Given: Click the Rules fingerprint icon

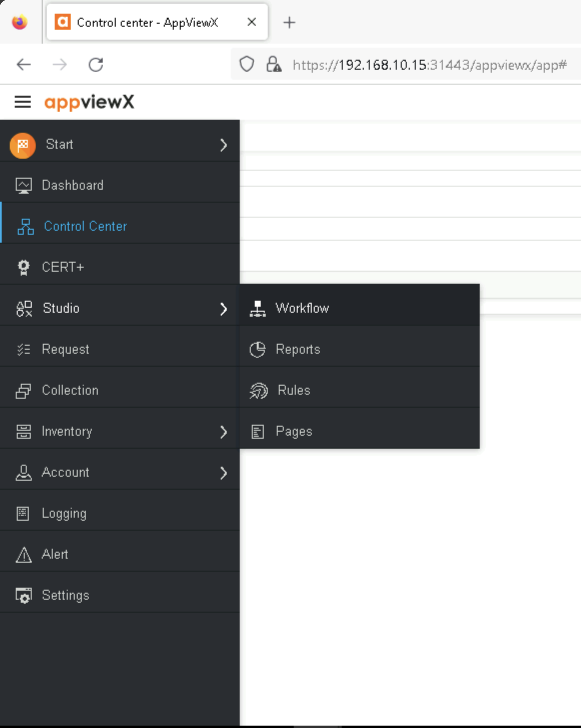Looking at the screenshot, I should click(x=259, y=391).
